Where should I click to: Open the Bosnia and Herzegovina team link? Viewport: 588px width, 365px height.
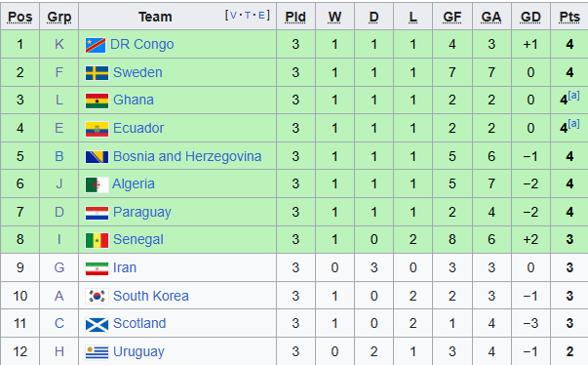pos(187,156)
